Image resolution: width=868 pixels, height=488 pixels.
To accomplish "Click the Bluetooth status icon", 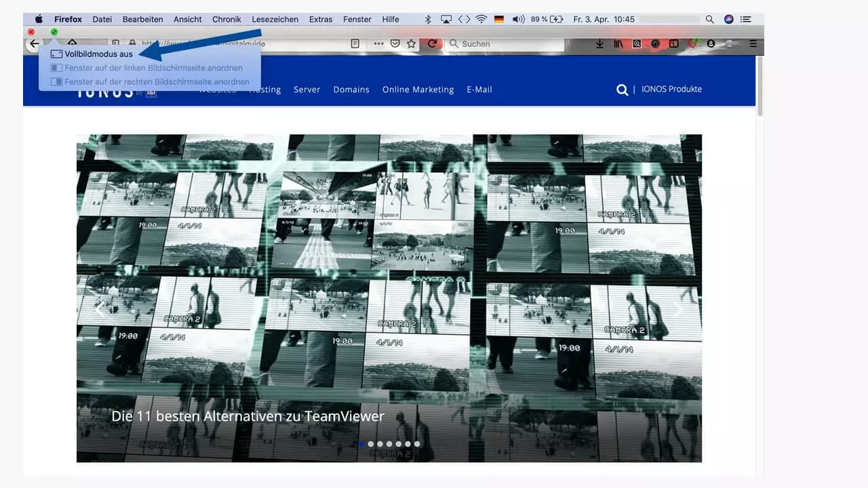I will [428, 19].
